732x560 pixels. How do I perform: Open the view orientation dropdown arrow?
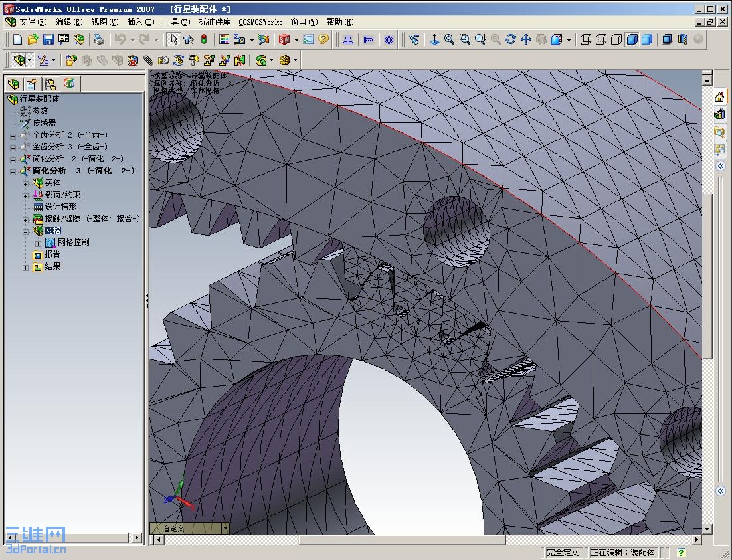[569, 41]
